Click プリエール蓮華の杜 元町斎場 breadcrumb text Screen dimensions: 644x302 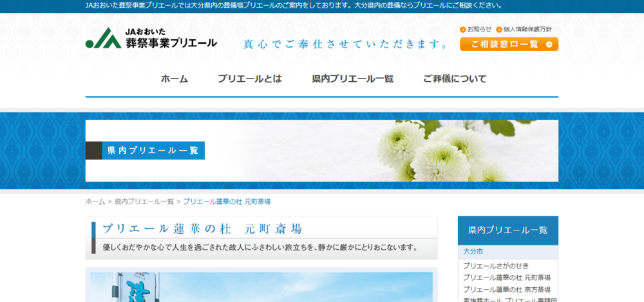227,202
